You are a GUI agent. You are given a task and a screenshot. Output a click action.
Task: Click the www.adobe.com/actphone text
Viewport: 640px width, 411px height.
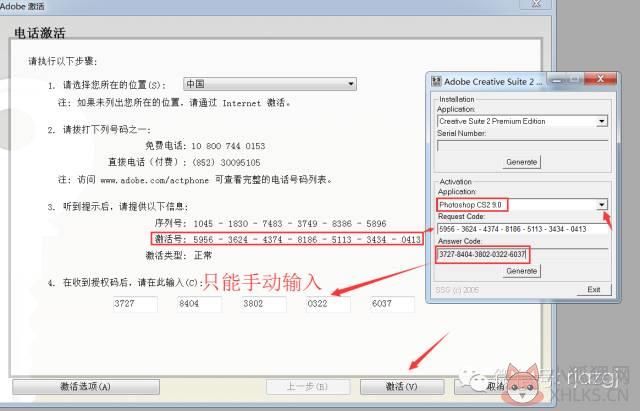pos(155,180)
